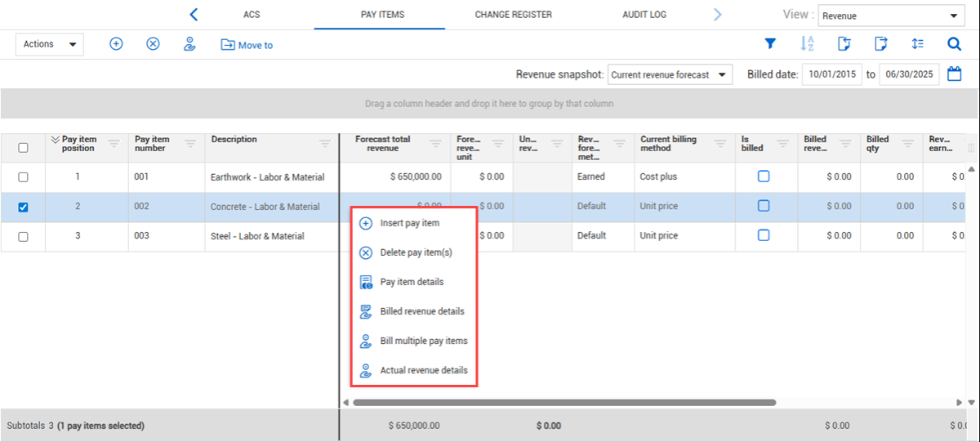Image resolution: width=980 pixels, height=442 pixels.
Task: Expand the Revenue snapshot dropdown
Action: click(669, 75)
